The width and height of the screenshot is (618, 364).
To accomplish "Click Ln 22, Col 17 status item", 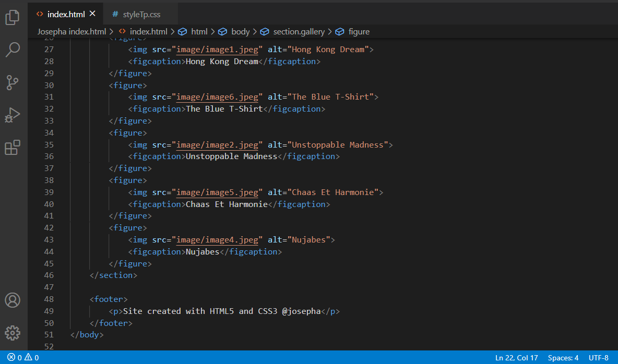I will 516,358.
